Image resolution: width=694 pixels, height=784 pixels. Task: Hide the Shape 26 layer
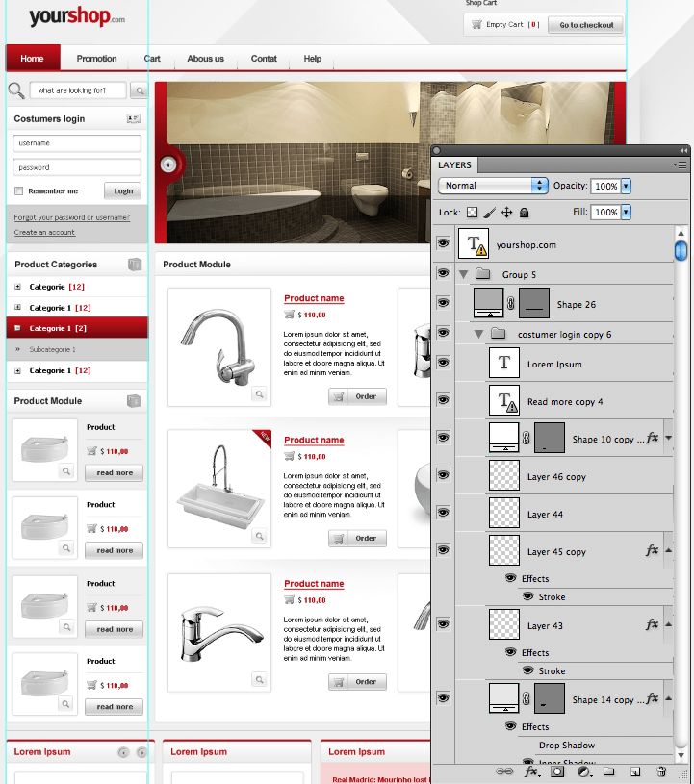coord(443,303)
